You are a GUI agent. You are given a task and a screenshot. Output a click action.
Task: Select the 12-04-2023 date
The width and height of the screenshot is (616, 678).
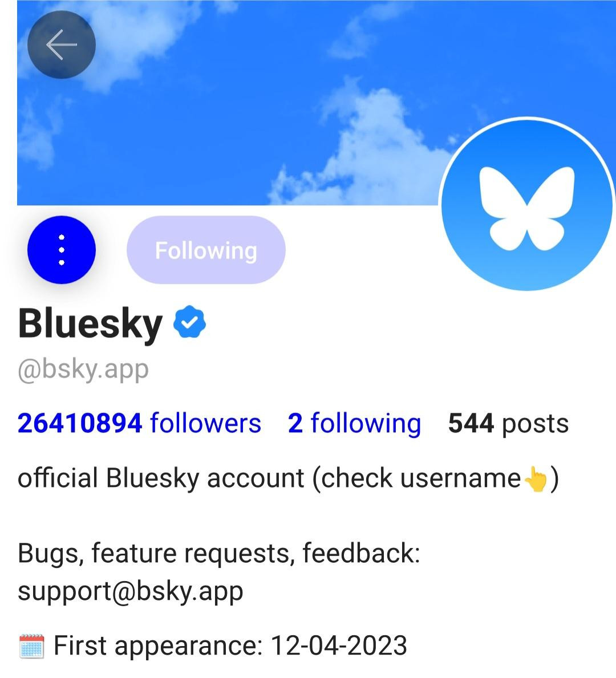[x=339, y=645]
